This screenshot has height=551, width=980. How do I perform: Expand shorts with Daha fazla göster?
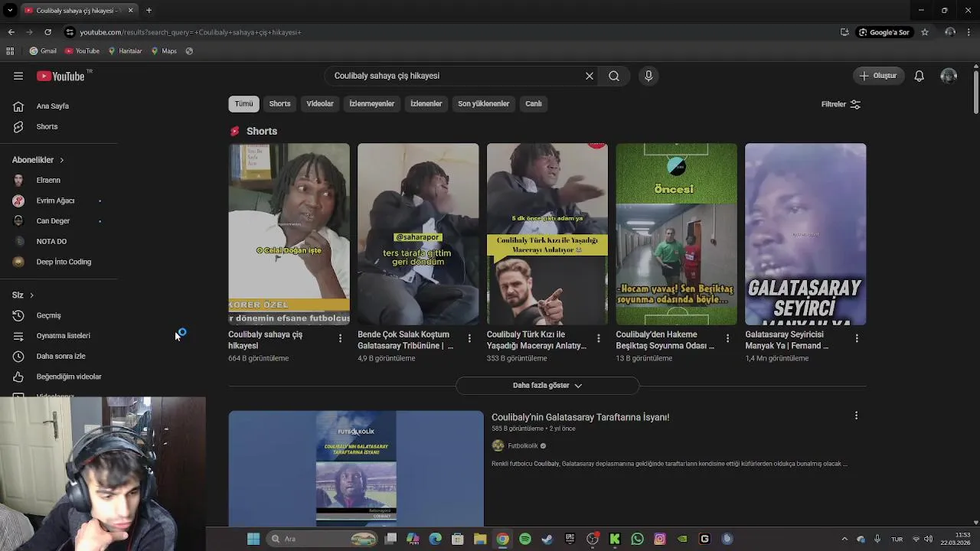[x=547, y=386]
